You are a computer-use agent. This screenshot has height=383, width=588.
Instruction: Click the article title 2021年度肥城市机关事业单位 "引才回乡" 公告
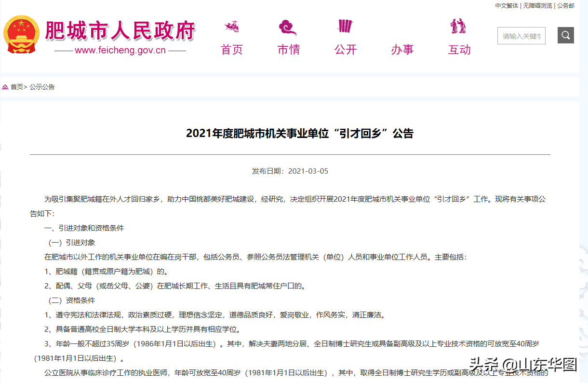(300, 134)
